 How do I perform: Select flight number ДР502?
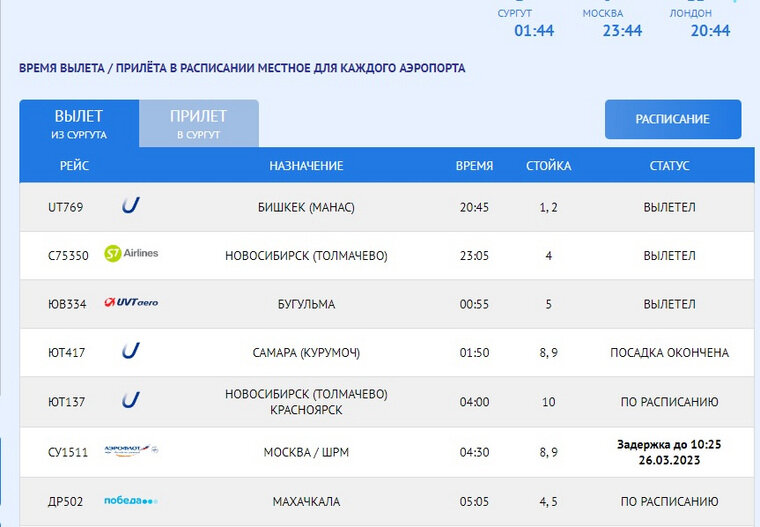coord(65,501)
